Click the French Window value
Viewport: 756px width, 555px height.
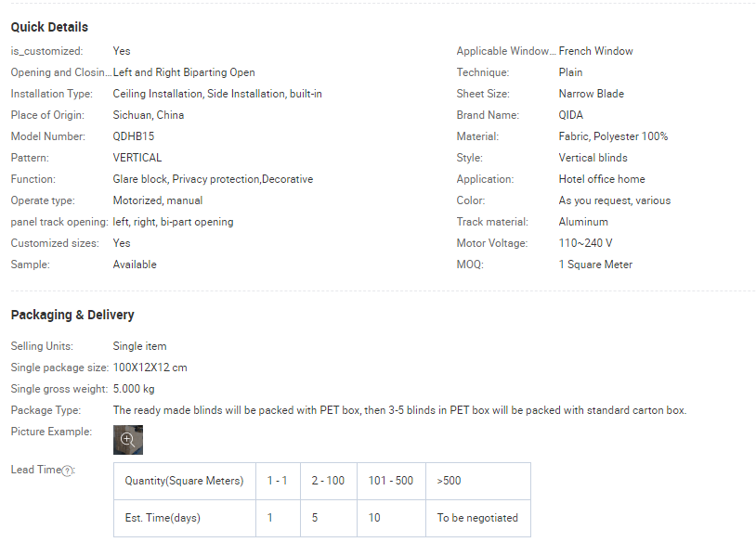596,51
